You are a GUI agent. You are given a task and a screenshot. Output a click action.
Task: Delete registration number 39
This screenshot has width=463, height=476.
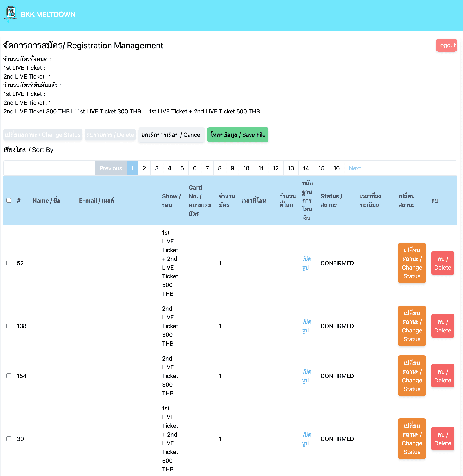point(443,439)
